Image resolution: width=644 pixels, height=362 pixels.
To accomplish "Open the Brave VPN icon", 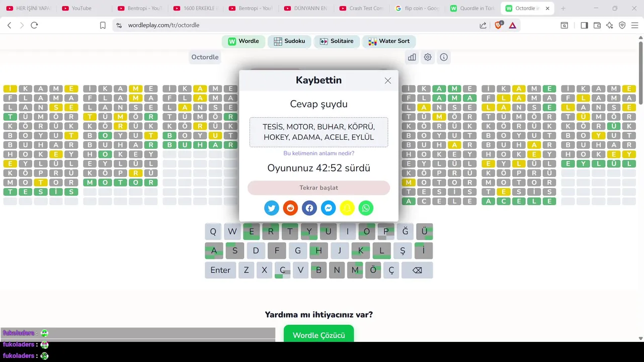I will coord(622,25).
